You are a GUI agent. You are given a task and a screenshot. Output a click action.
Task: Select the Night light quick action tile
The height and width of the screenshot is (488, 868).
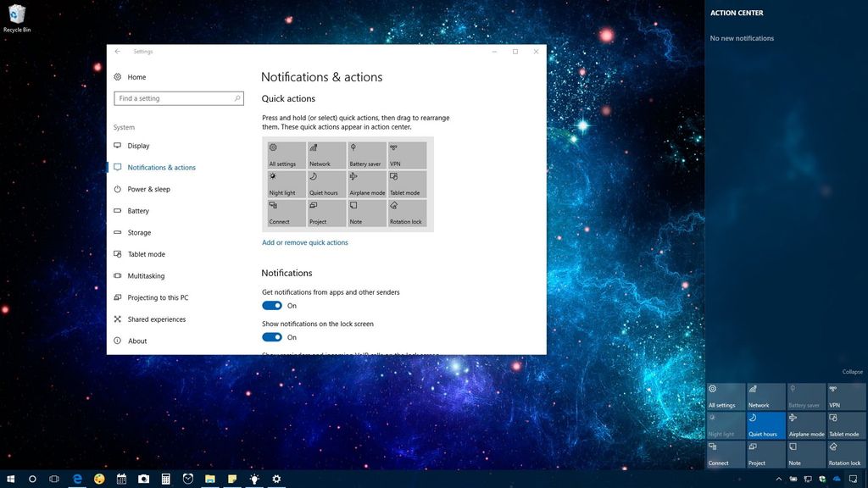[285, 183]
